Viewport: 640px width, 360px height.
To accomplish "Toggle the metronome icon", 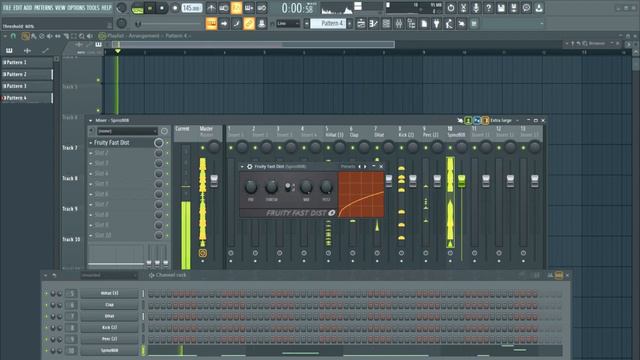I will pos(211,8).
